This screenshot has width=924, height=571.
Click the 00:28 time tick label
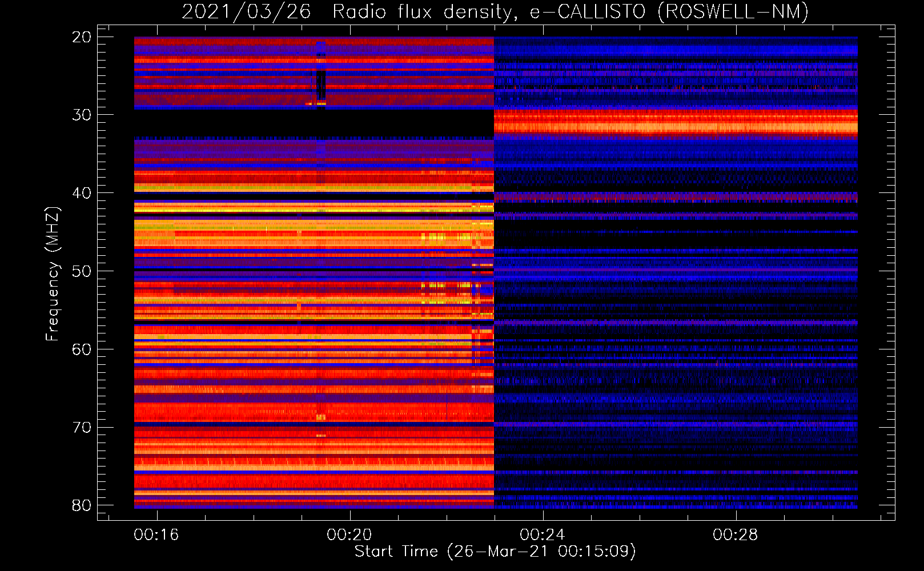pyautogui.click(x=736, y=535)
